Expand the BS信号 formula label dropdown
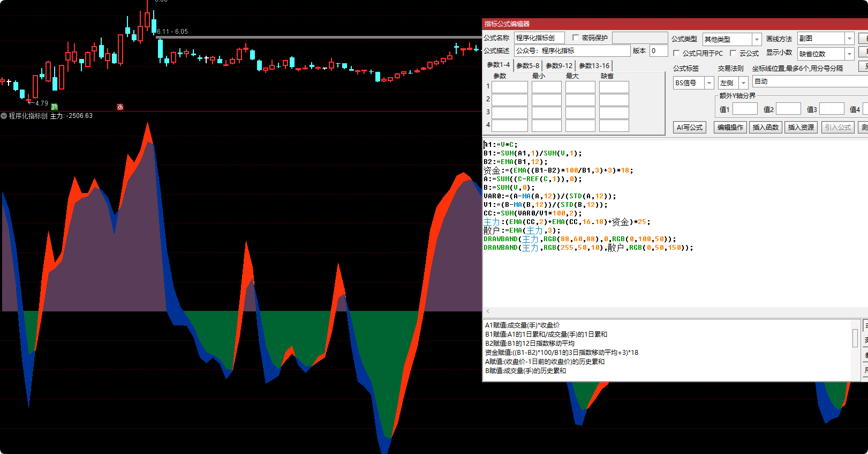 (709, 83)
